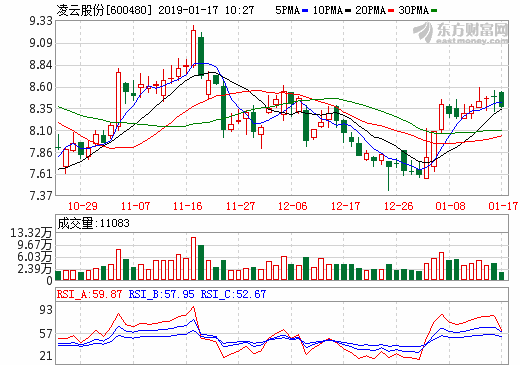Click the 7.61 price axis label
The height and width of the screenshot is (365, 520).
[41, 174]
